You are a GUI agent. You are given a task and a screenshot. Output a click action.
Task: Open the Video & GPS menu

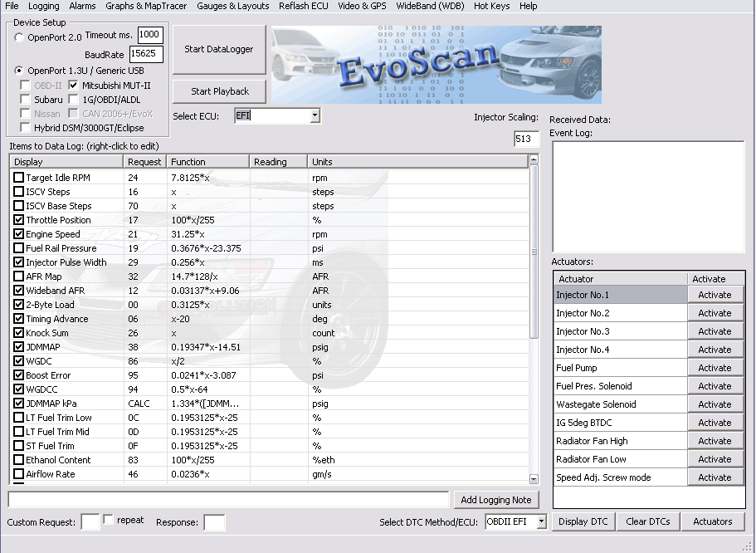(x=362, y=6)
